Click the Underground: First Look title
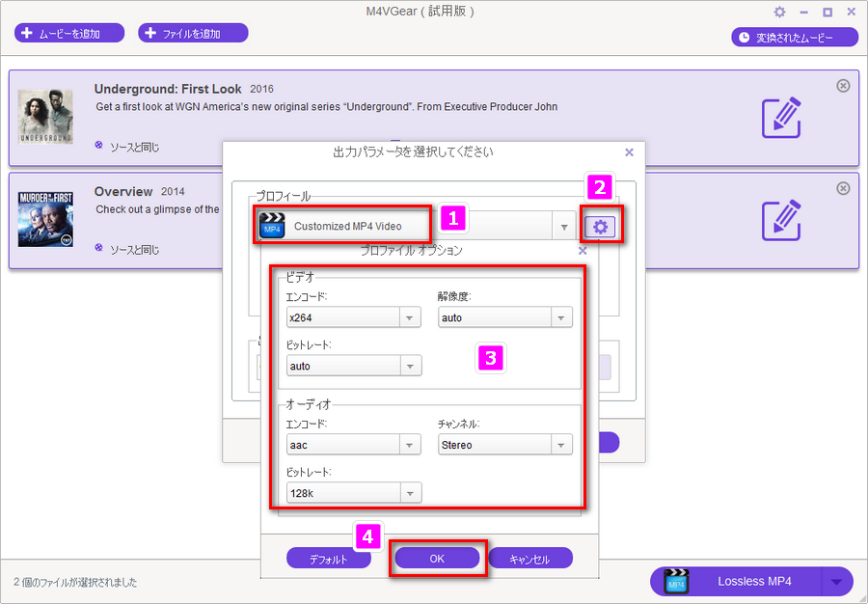The image size is (868, 604). coord(168,89)
